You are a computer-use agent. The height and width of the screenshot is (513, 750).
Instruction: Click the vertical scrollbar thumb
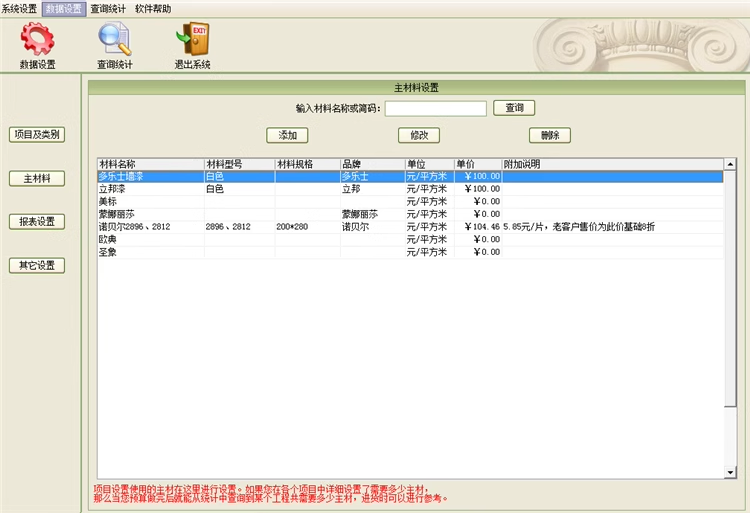coord(730,289)
